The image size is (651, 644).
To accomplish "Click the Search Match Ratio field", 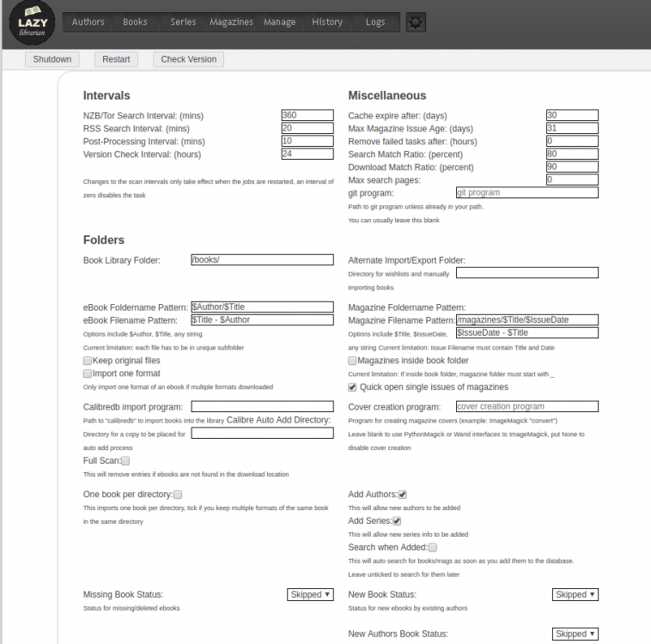I will pos(572,154).
